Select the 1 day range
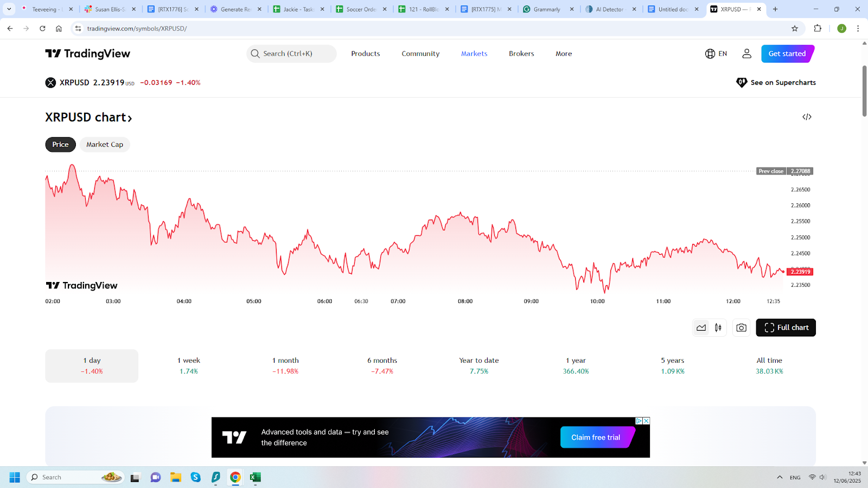Viewport: 868px width, 488px height. [92, 366]
